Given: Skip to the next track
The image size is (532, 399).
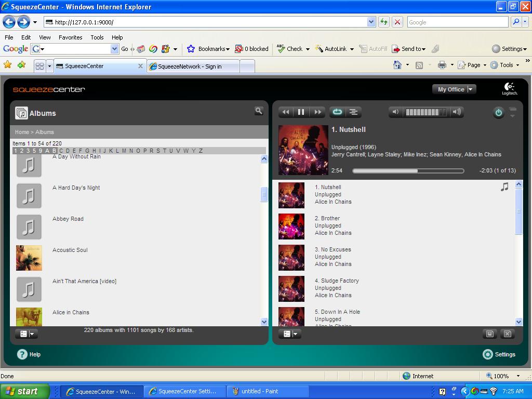Looking at the screenshot, I should (x=317, y=112).
